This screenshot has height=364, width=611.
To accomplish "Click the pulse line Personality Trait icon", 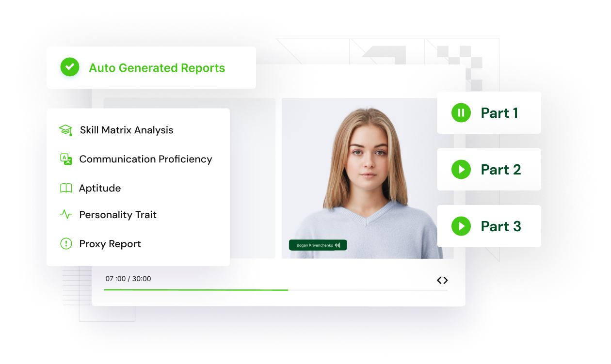I will [65, 214].
